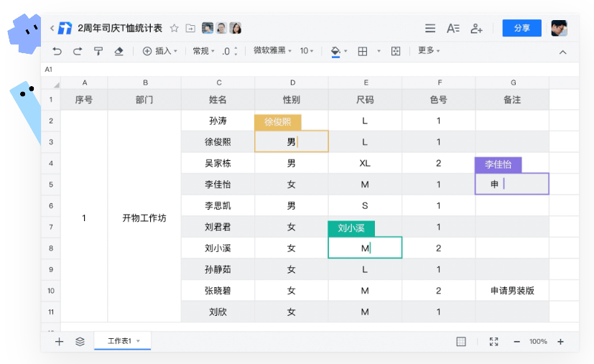Image resolution: width=594 pixels, height=364 pixels.
Task: Toggle fullscreen mode icon
Action: point(493,342)
